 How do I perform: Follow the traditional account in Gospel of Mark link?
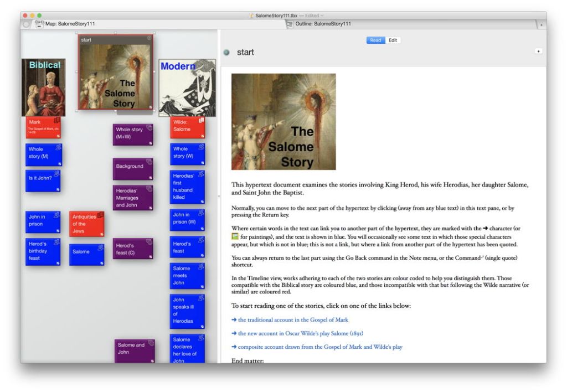(x=293, y=319)
